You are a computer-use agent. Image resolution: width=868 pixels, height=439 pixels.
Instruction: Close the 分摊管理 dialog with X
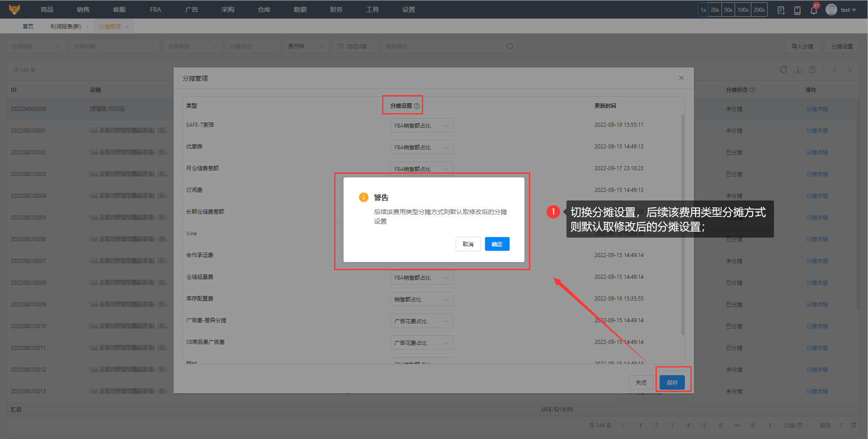(x=681, y=78)
